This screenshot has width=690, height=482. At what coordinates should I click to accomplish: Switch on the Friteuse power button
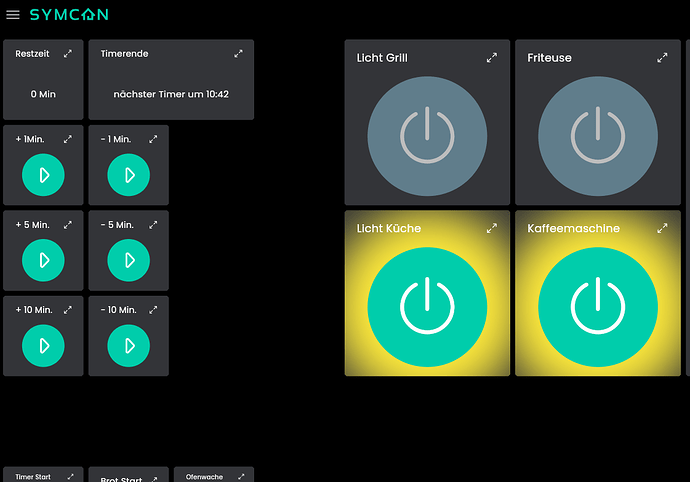(x=598, y=136)
